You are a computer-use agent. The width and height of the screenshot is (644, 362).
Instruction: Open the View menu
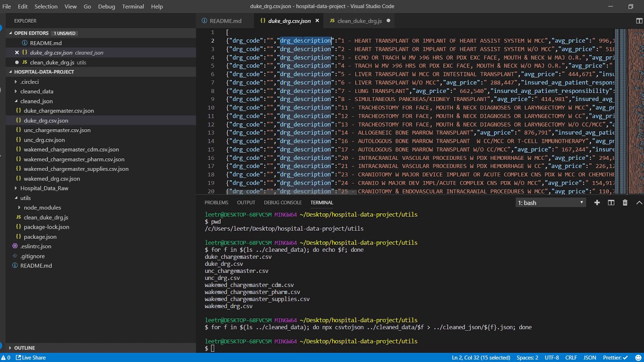(x=70, y=7)
